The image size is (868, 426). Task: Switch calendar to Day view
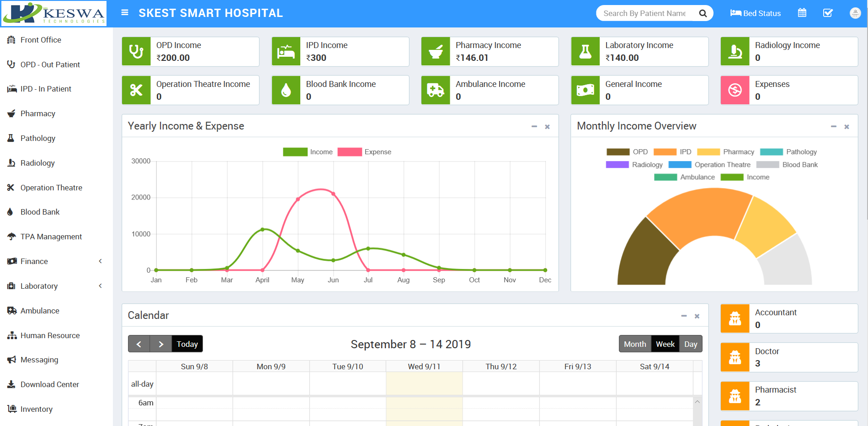pyautogui.click(x=691, y=344)
